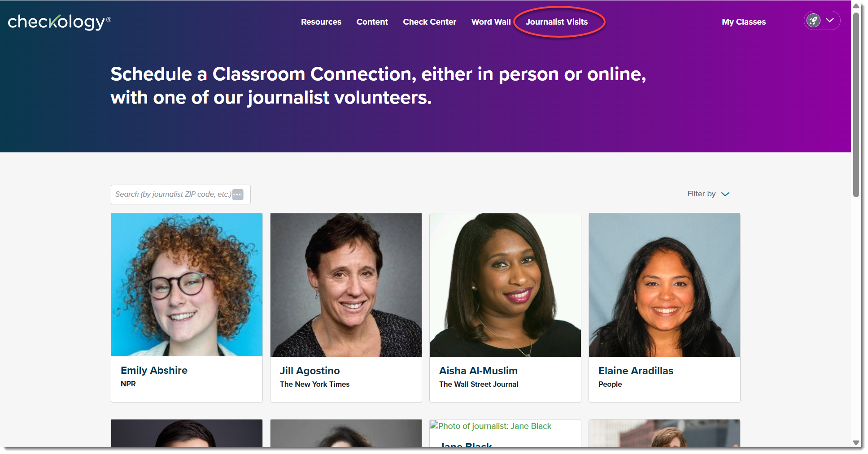Click Aisha Al-Muslim's photo

pyautogui.click(x=505, y=285)
